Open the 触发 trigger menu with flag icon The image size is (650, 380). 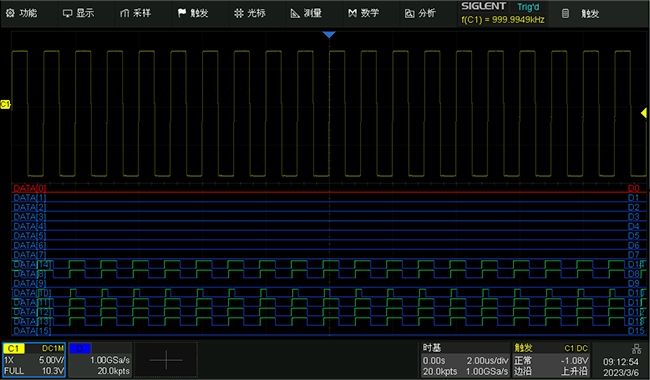[193, 13]
